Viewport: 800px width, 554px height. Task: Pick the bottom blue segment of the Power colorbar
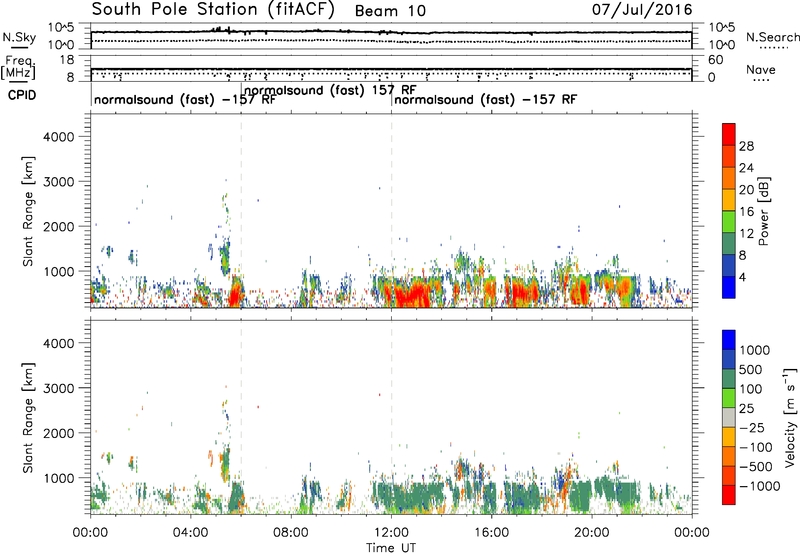tap(729, 287)
